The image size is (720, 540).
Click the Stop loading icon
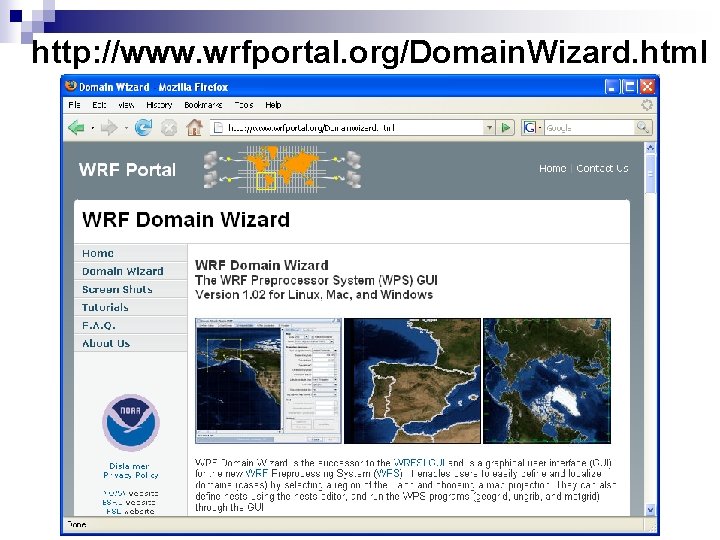(x=169, y=128)
